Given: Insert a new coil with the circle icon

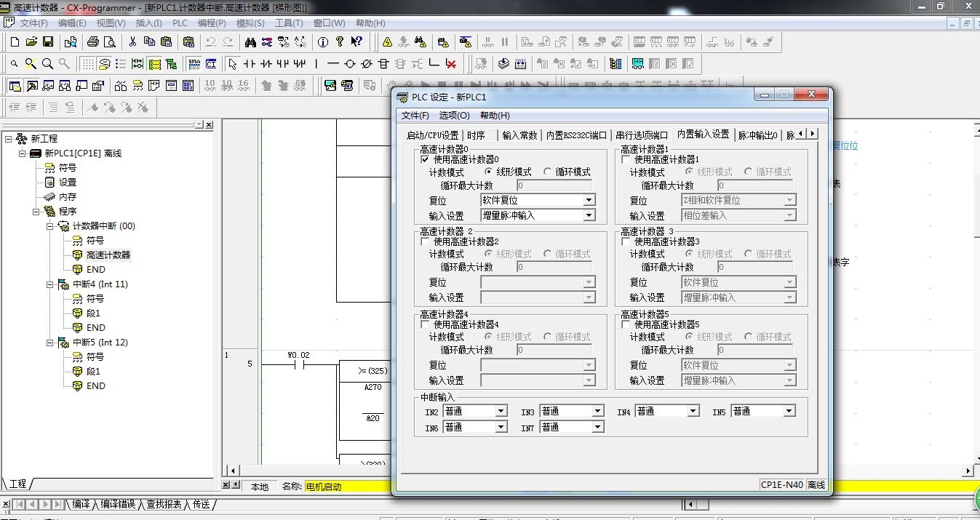Looking at the screenshot, I should (350, 64).
